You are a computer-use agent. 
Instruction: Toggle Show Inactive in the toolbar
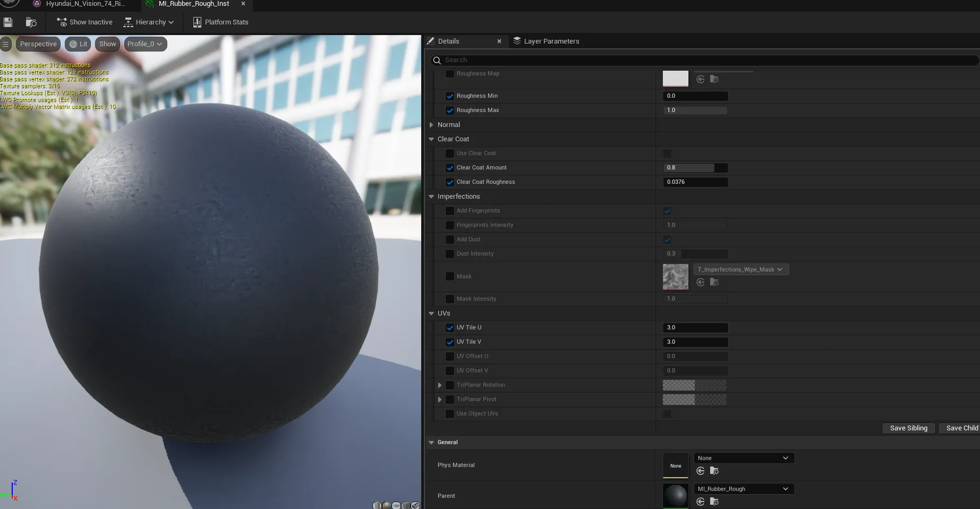point(85,22)
